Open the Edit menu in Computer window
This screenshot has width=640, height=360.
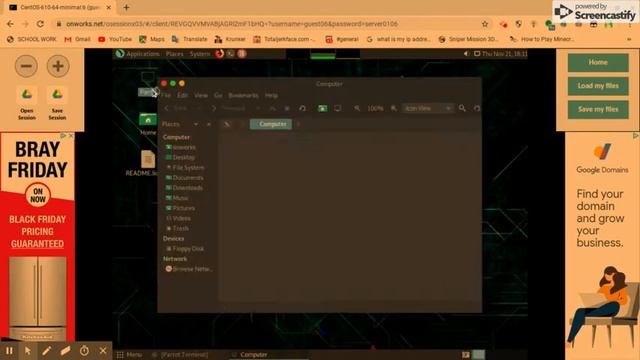click(182, 96)
